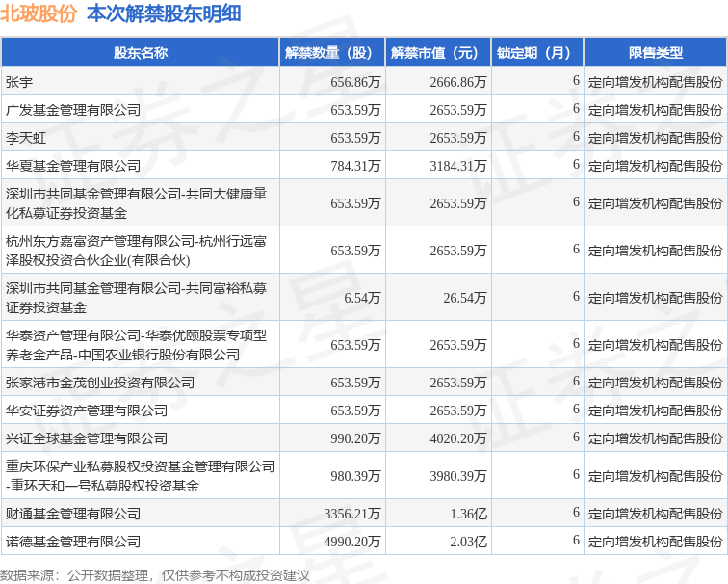The height and width of the screenshot is (584, 728).
Task: Click 定向增发机构配售股份 in 张宇 row
Action: tap(655, 82)
